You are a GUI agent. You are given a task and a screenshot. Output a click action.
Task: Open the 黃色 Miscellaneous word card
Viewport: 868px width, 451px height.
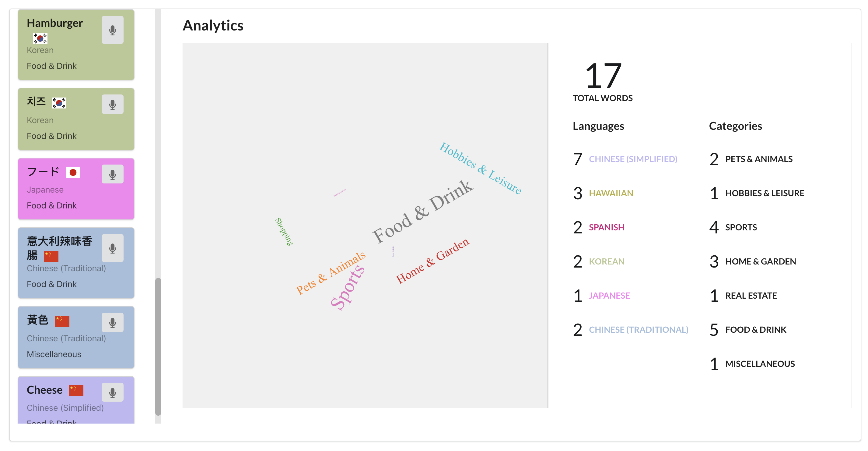(76, 337)
